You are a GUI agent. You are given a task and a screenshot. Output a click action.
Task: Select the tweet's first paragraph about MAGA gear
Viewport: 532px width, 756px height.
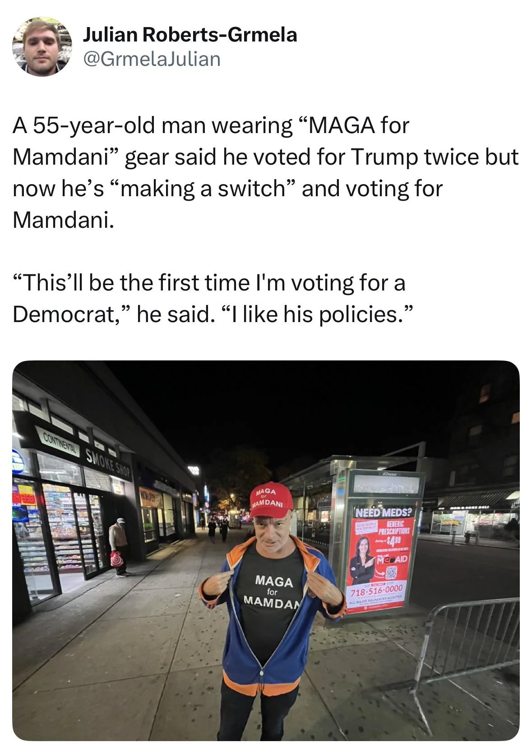pyautogui.click(x=266, y=172)
